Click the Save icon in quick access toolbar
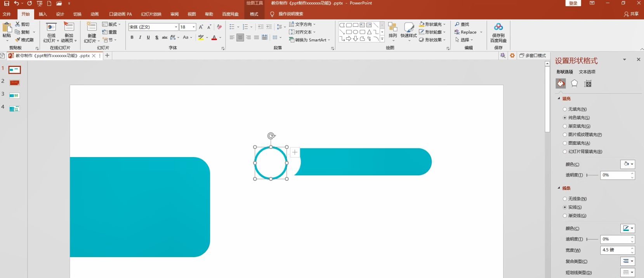Viewport: 644px width, 278px height. 7,3
